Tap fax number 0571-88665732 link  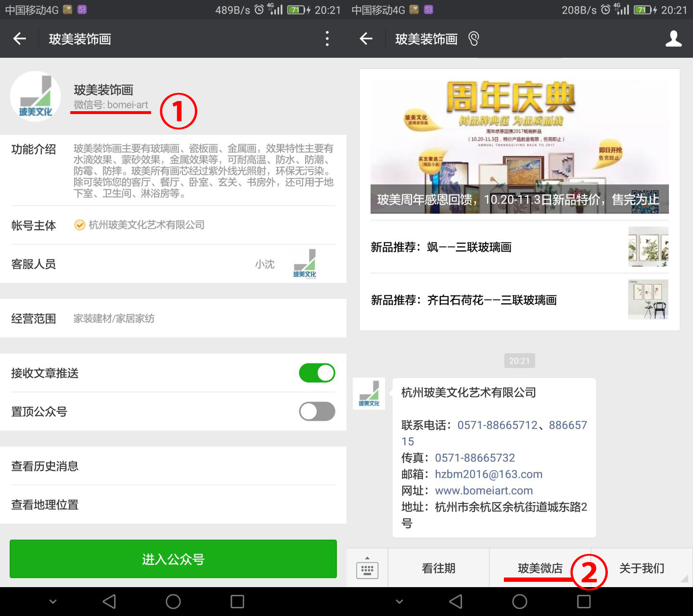(x=475, y=458)
